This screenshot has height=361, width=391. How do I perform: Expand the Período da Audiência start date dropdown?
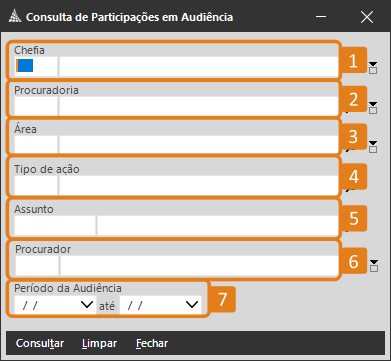[87, 304]
